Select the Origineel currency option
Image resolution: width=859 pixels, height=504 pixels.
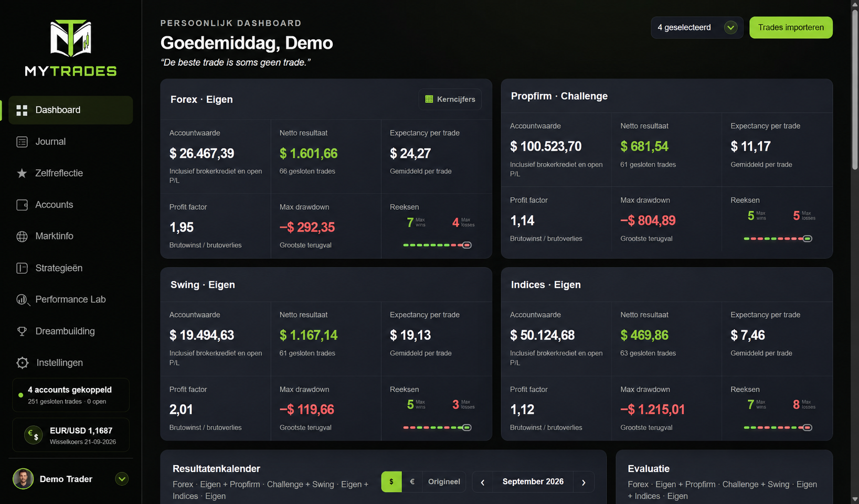444,482
